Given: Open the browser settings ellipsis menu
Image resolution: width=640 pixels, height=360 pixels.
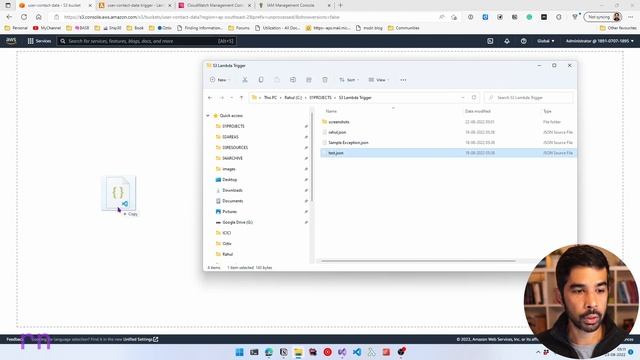Looking at the screenshot, I should click(x=631, y=17).
